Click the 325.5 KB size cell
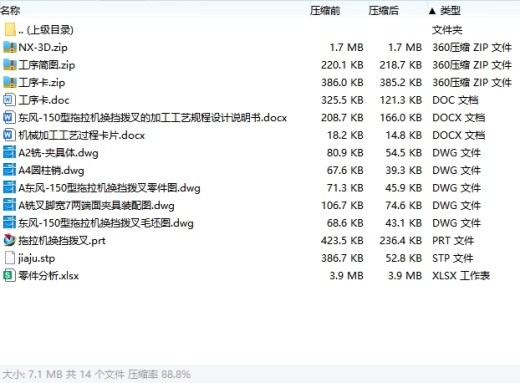This screenshot has width=520, height=383. (342, 100)
